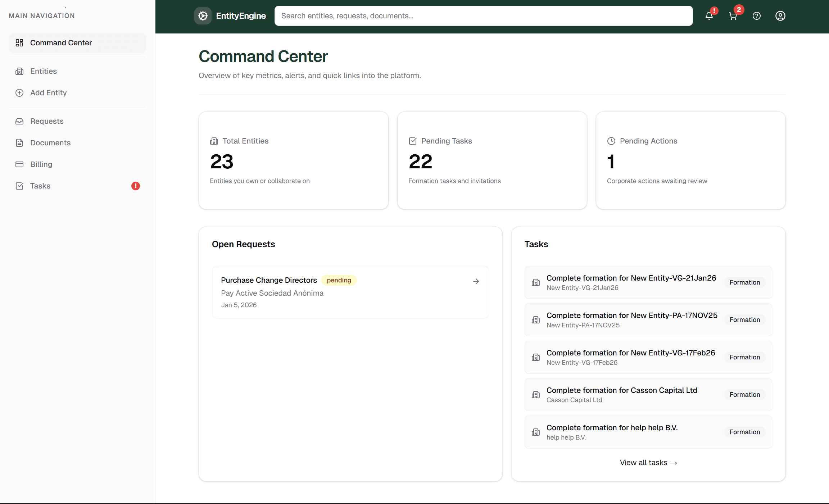Click View all tasks link
Screen dimensions: 829x504
click(648, 463)
